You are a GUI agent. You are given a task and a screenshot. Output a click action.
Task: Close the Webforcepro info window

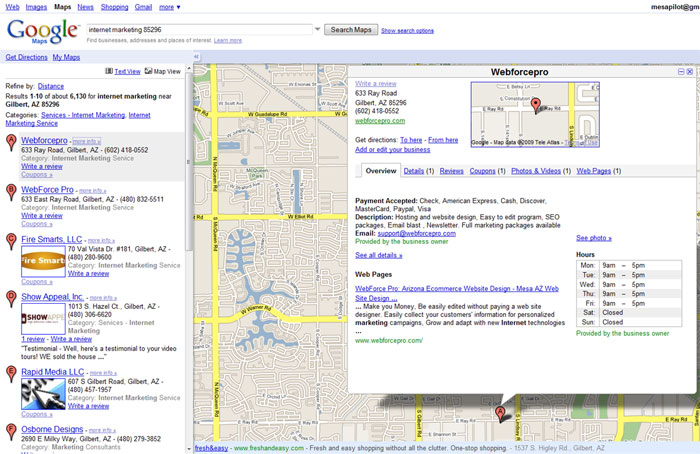690,71
